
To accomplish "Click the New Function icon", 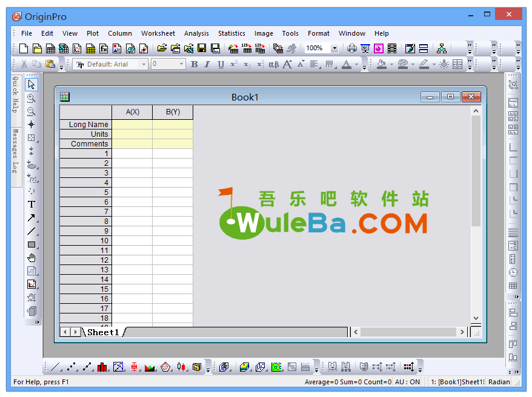I will click(104, 48).
